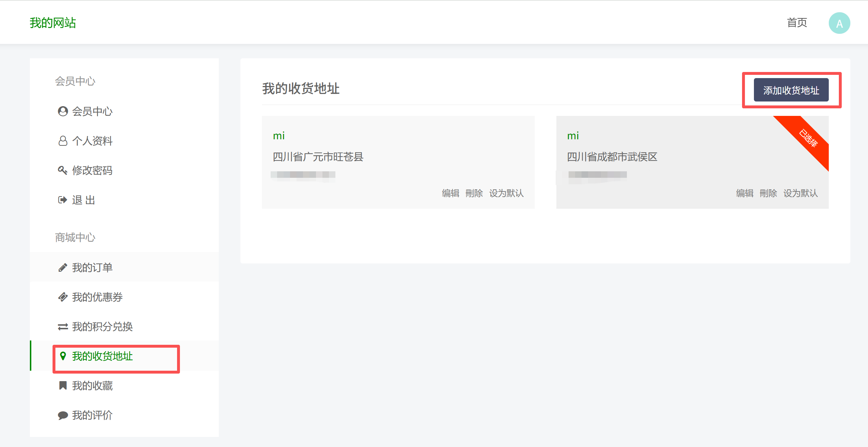The width and height of the screenshot is (868, 447).
Task: Click the location pin icon beside 我的收货地址
Action: click(x=63, y=356)
